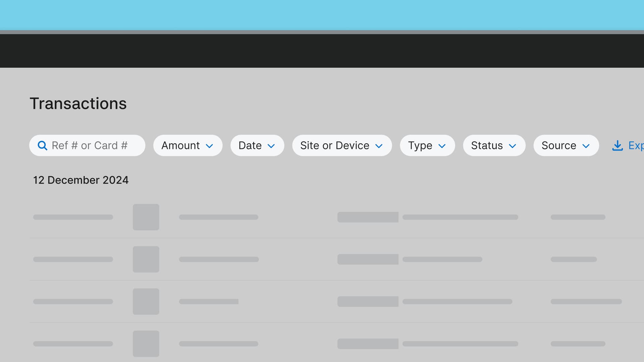Click the 12 December 2024 date header
This screenshot has height=362, width=644.
(81, 180)
